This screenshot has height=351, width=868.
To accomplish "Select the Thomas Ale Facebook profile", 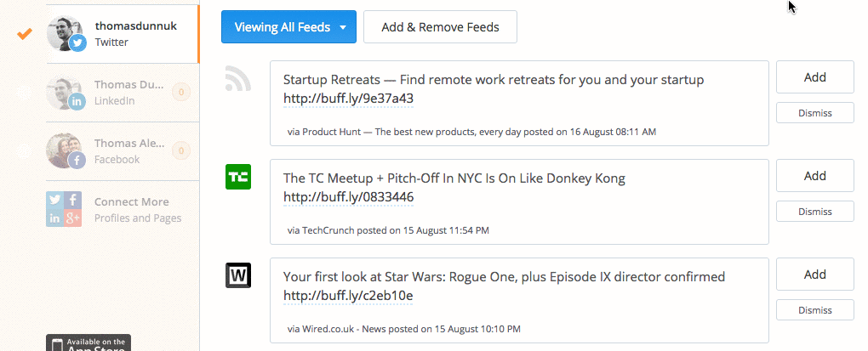I will coord(123,151).
